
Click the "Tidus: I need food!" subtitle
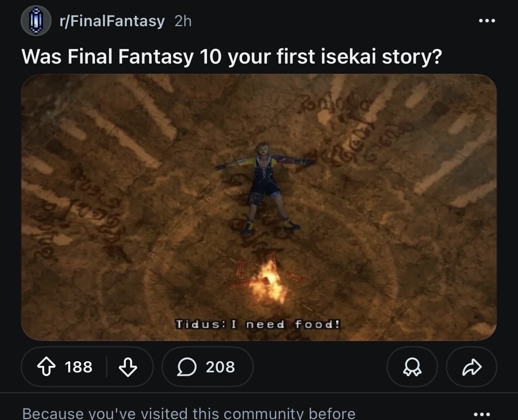(259, 324)
